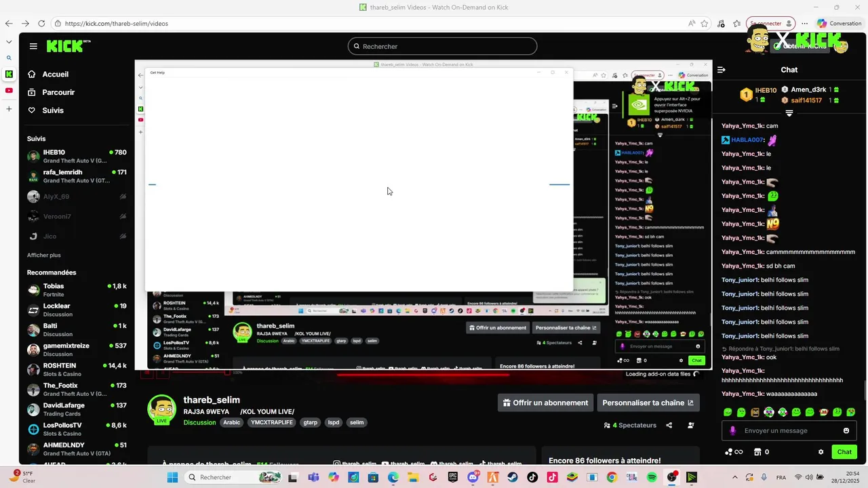Open Edge Conversation Copilot button
Image resolution: width=868 pixels, height=488 pixels.
point(839,23)
